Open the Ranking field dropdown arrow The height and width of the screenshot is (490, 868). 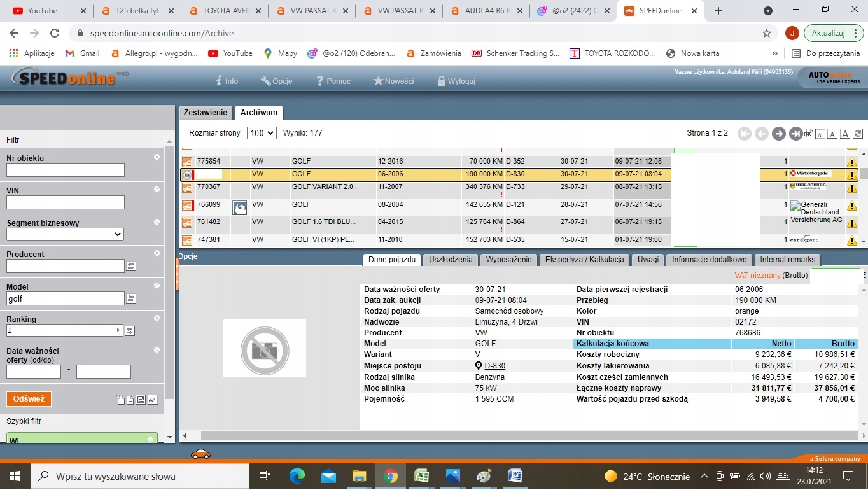tap(118, 330)
